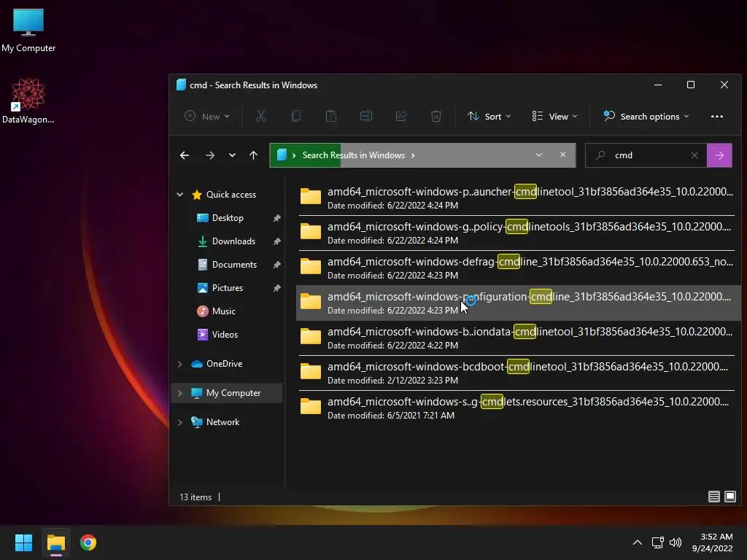Go back with the left arrow
This screenshot has width=747, height=560.
coord(185,155)
